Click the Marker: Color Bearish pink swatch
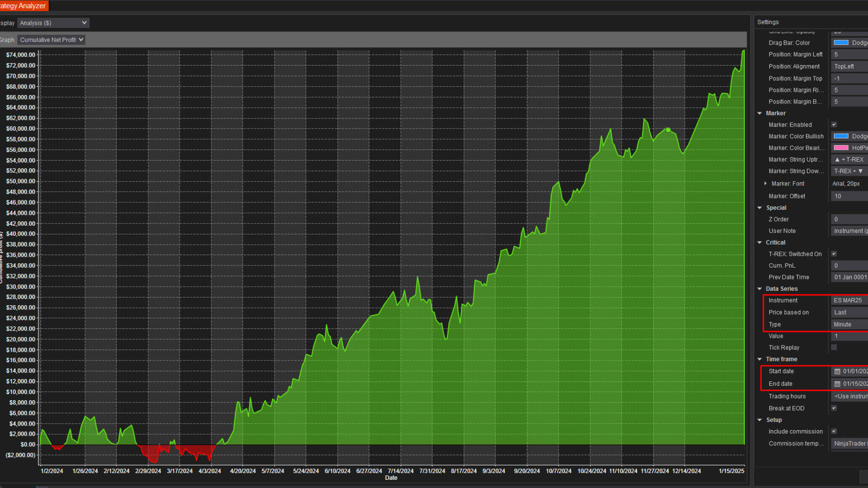The image size is (868, 488). [x=841, y=147]
